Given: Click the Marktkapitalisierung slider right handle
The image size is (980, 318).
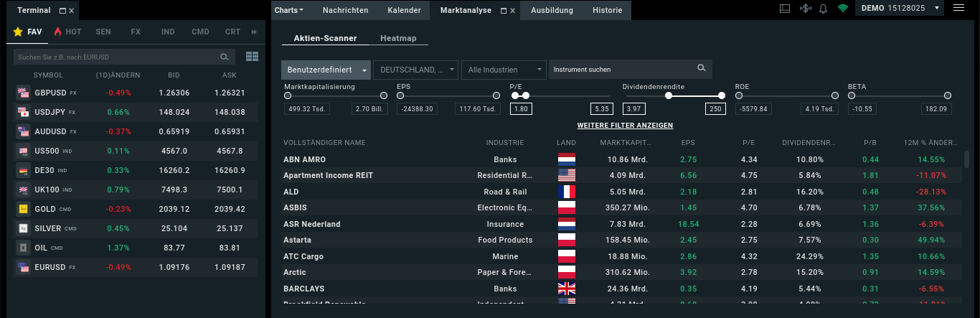Looking at the screenshot, I should coord(385,95).
